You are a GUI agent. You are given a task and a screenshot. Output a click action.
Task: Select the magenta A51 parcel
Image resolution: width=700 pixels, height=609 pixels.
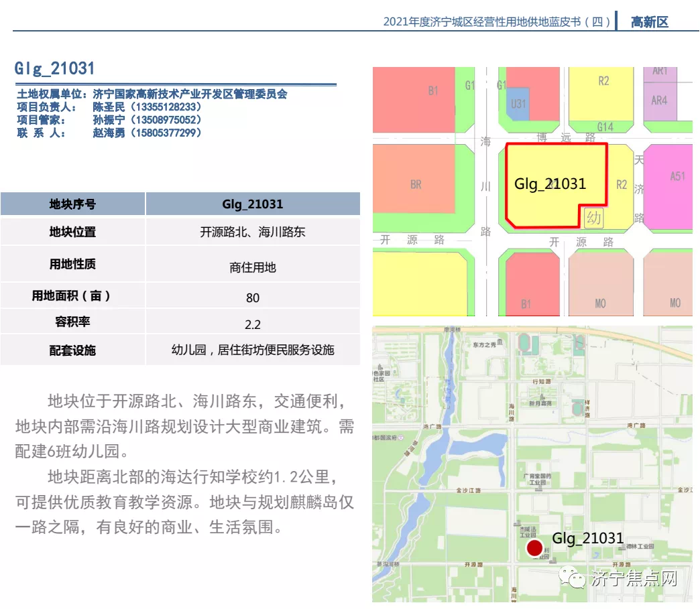click(x=677, y=176)
